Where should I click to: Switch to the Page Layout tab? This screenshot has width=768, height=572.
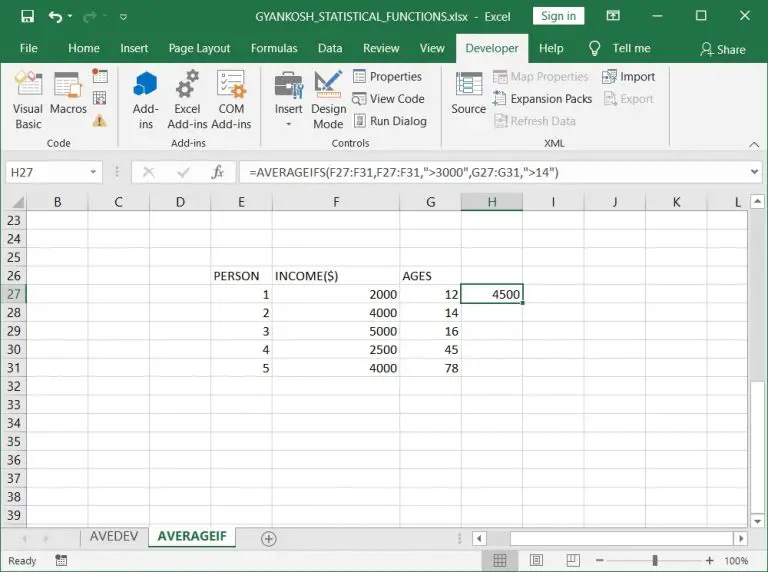click(x=199, y=48)
